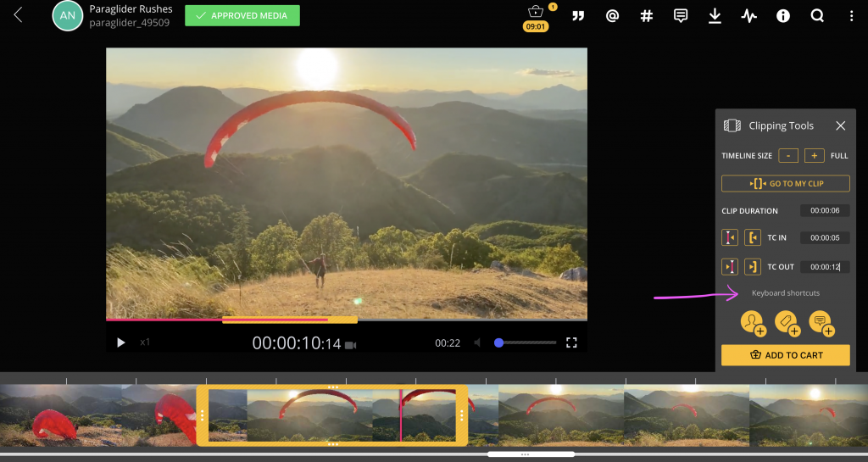Open the Keyboard shortcuts link
Screen dimensions: 868x462
pos(786,292)
